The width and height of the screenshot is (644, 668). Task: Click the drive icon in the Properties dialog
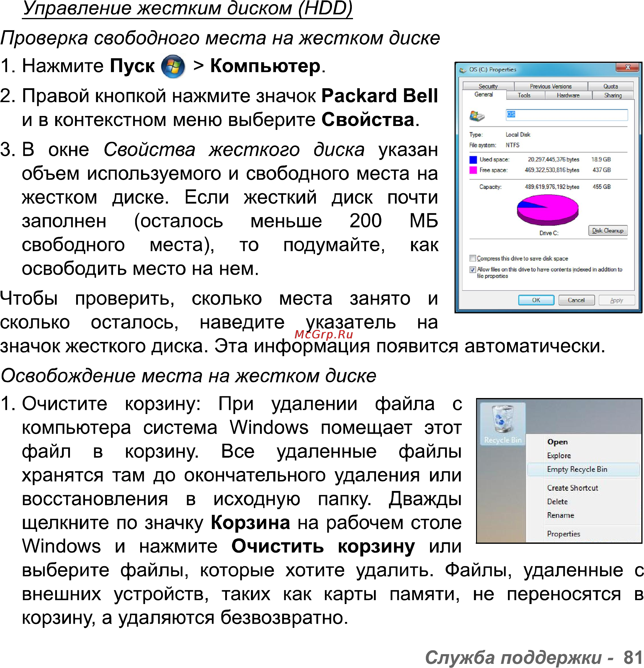(477, 116)
